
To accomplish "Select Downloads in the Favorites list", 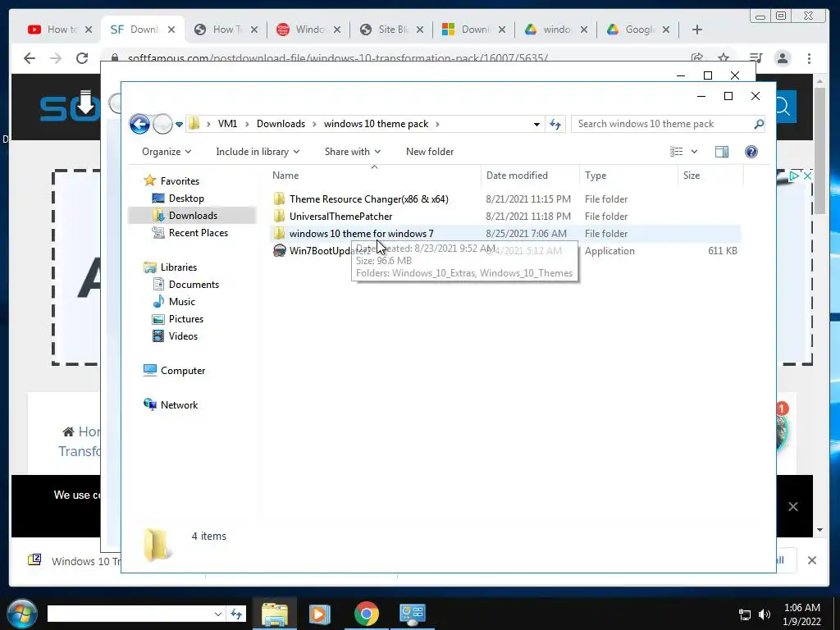I will pyautogui.click(x=193, y=216).
